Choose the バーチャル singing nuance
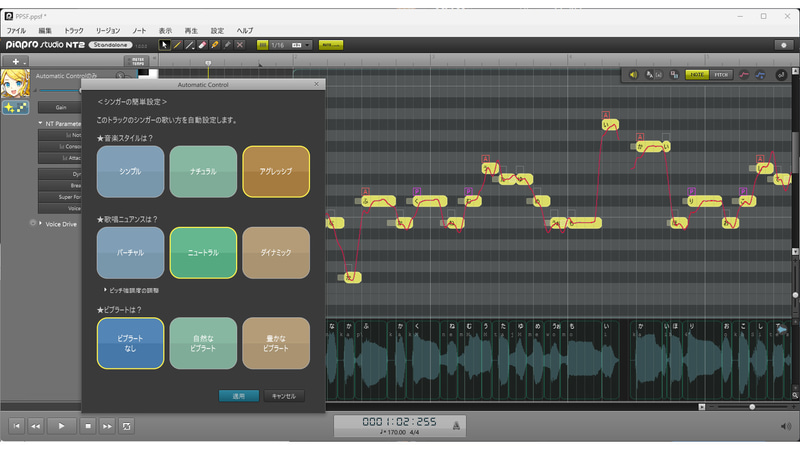 coord(131,253)
